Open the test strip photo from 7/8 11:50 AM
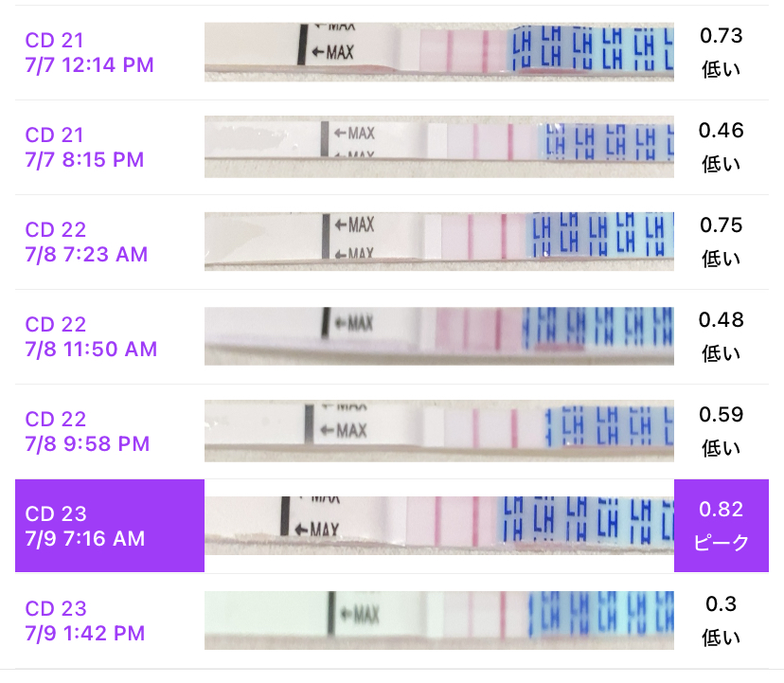Screen dimensions: 784x683 click(x=439, y=336)
